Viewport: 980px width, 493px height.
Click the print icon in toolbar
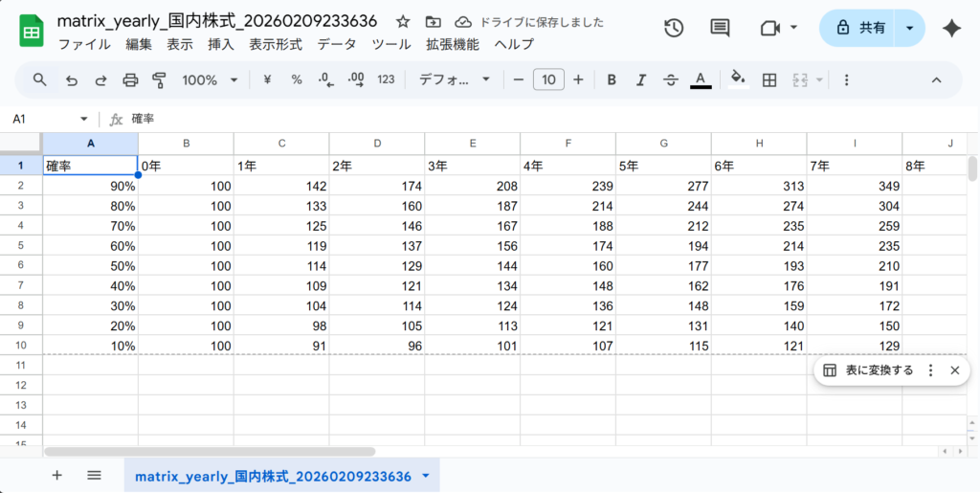click(x=131, y=80)
